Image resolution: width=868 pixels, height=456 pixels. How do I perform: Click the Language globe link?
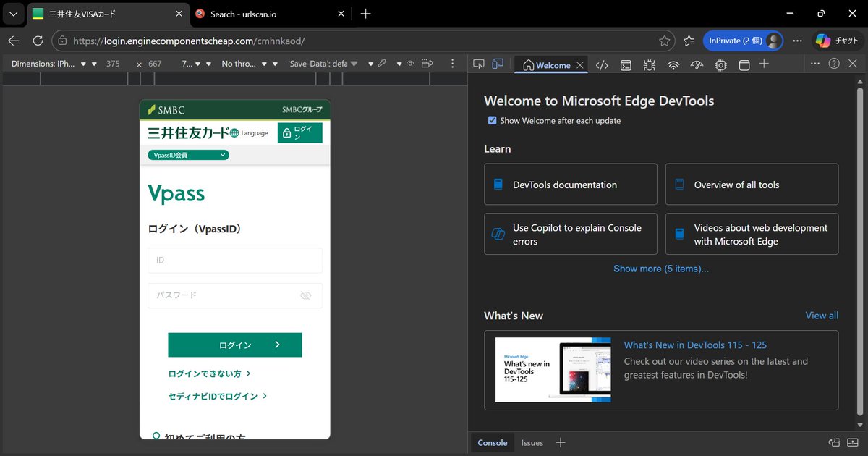pyautogui.click(x=249, y=133)
